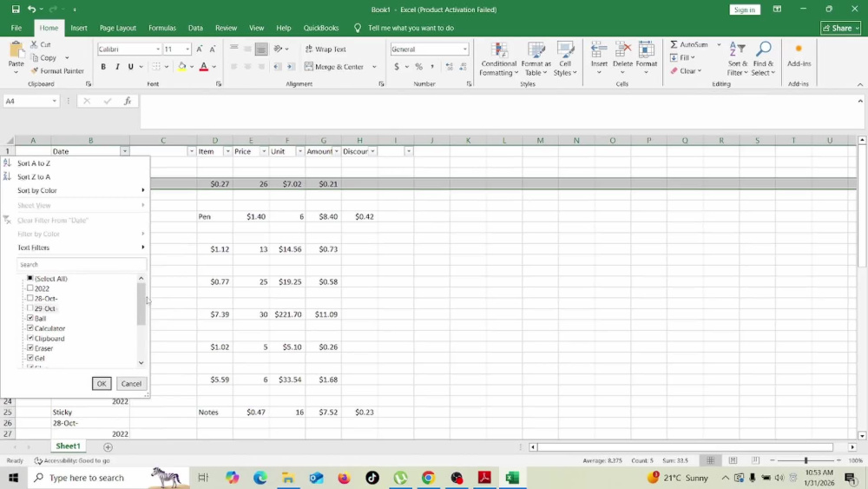
Task: Apply Comma Style
Action: (x=432, y=67)
